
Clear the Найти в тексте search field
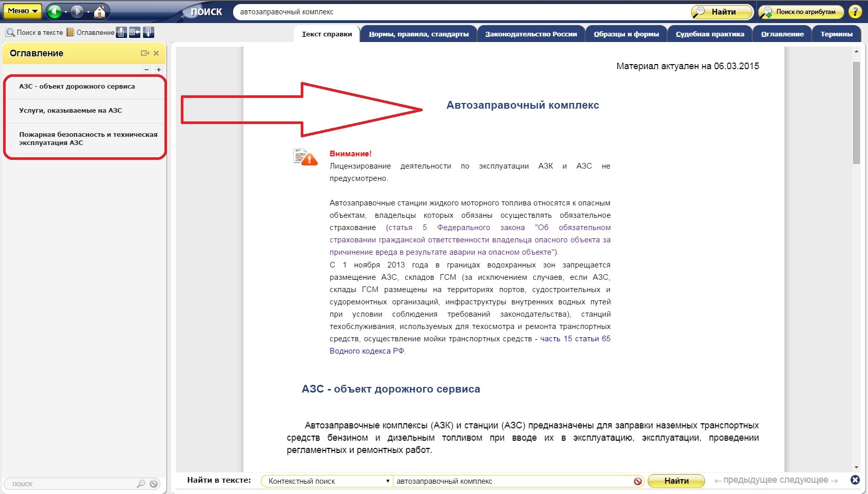coord(637,481)
